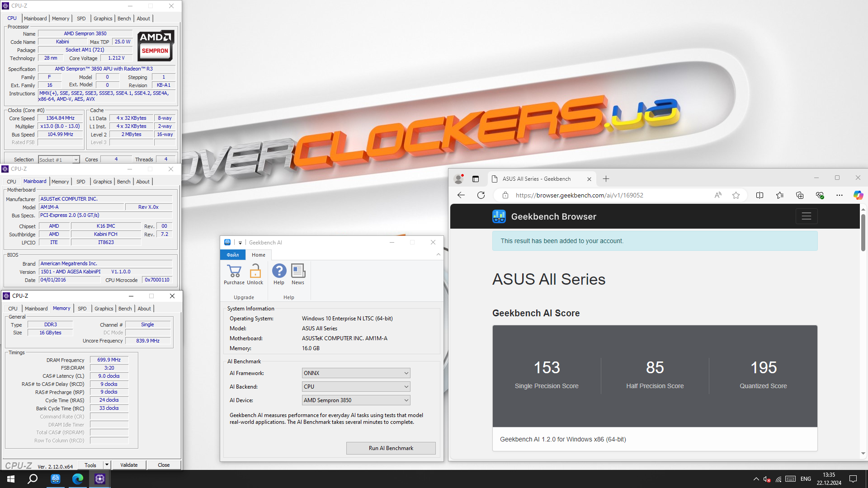This screenshot has width=868, height=488.
Task: Click the touch keyboard tray icon
Action: [790, 479]
